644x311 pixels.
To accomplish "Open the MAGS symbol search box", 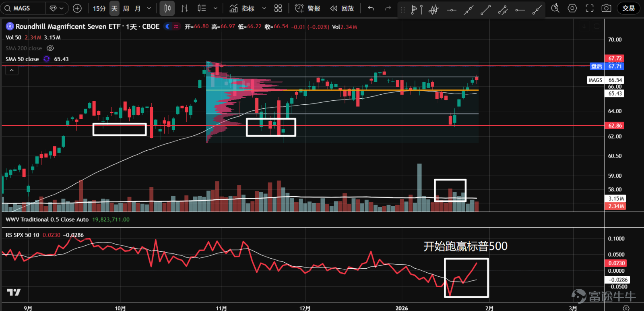I will (x=23, y=8).
